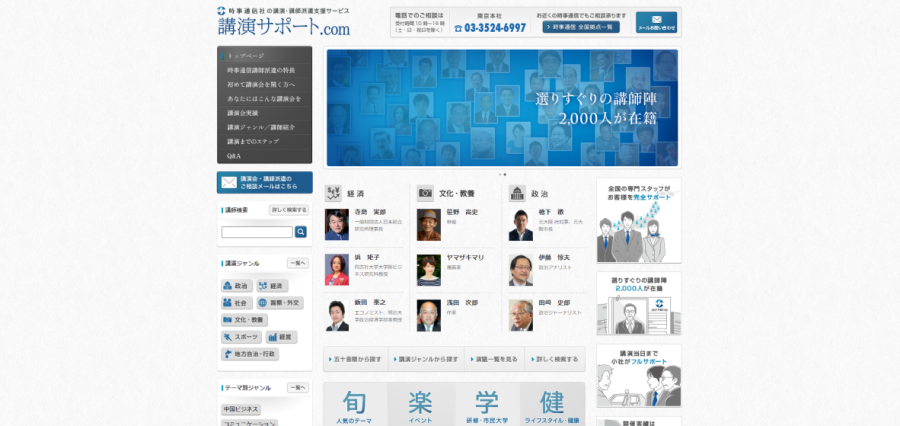Select the 政治 genre tag in sidebar
900x426 pixels.
coord(237,286)
